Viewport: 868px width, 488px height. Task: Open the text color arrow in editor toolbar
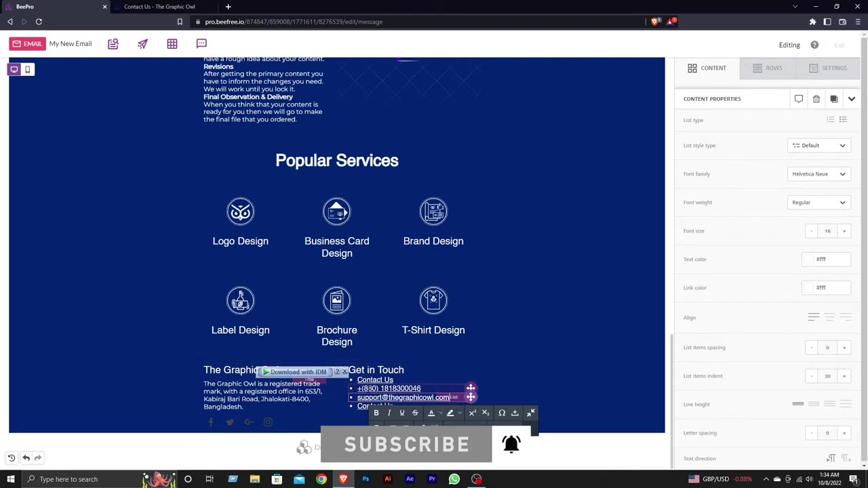click(441, 413)
